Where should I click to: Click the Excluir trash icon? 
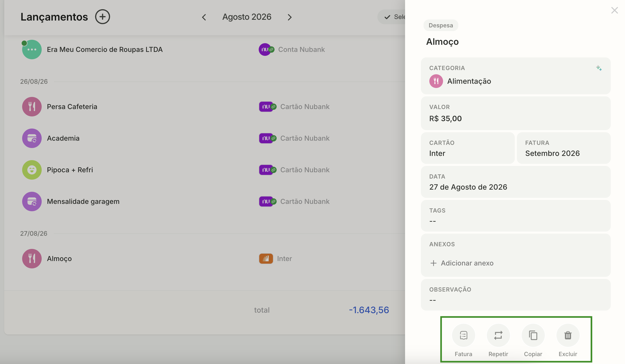pyautogui.click(x=568, y=335)
